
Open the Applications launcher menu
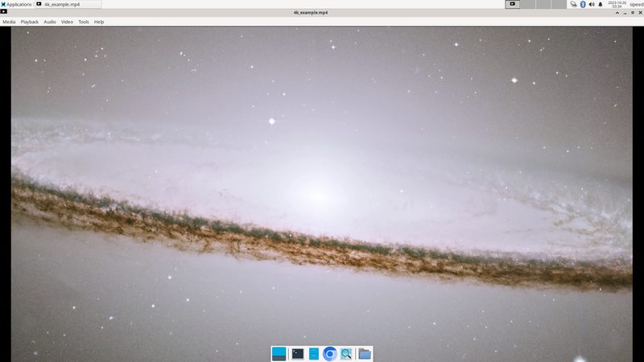(16, 4)
